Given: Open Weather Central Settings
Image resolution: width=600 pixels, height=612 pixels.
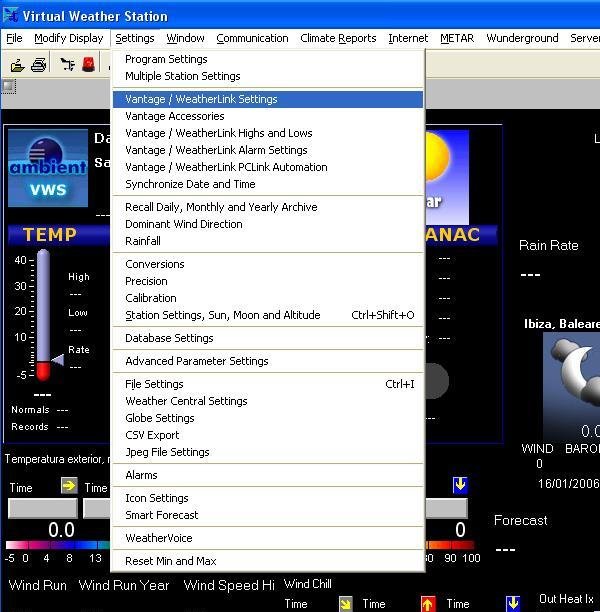Looking at the screenshot, I should pos(268,401).
